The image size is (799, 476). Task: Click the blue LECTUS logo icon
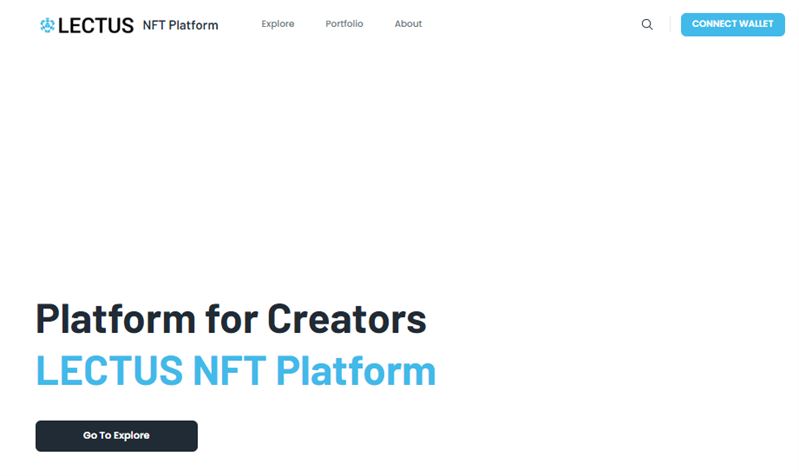[47, 25]
